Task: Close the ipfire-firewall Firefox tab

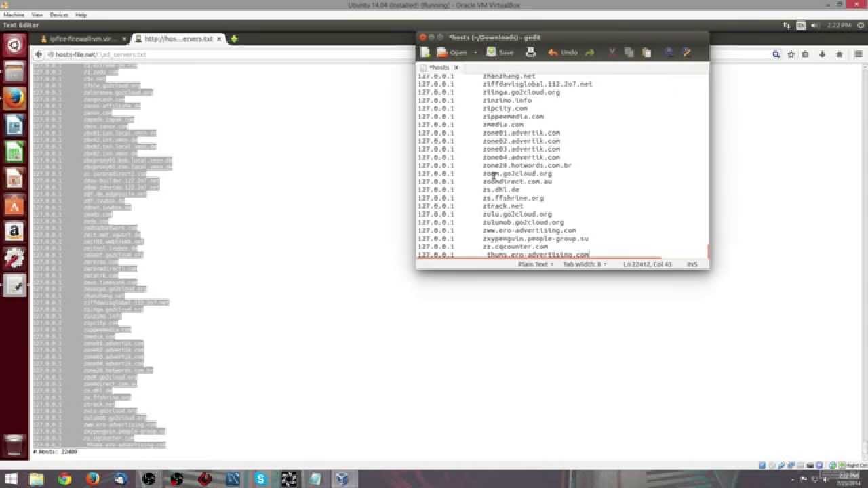Action: pos(124,39)
